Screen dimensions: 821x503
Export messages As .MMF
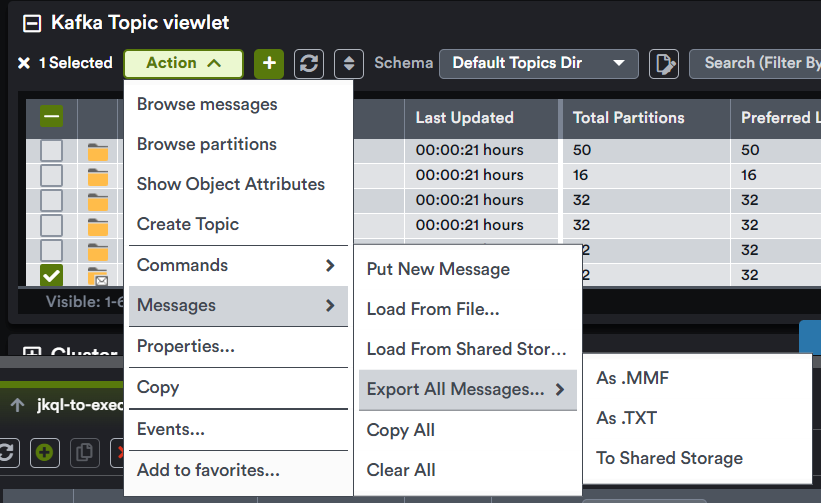click(697, 378)
